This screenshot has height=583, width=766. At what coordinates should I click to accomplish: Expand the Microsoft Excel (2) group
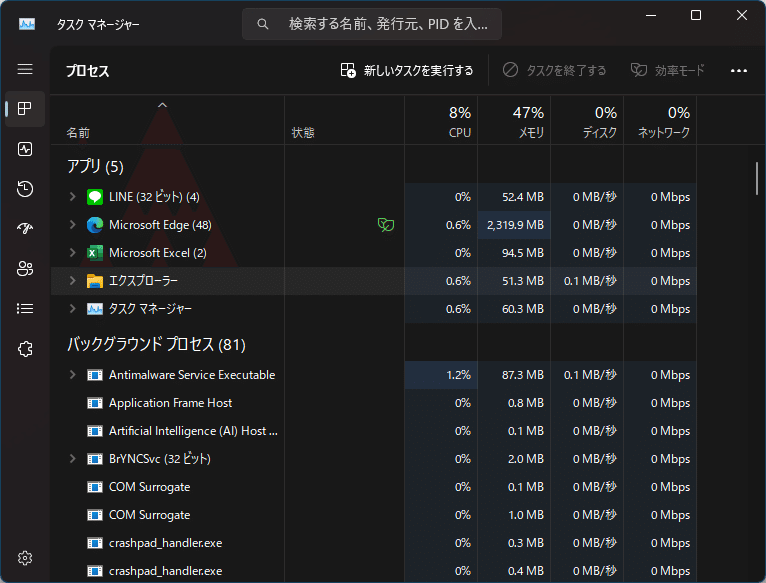coord(73,252)
